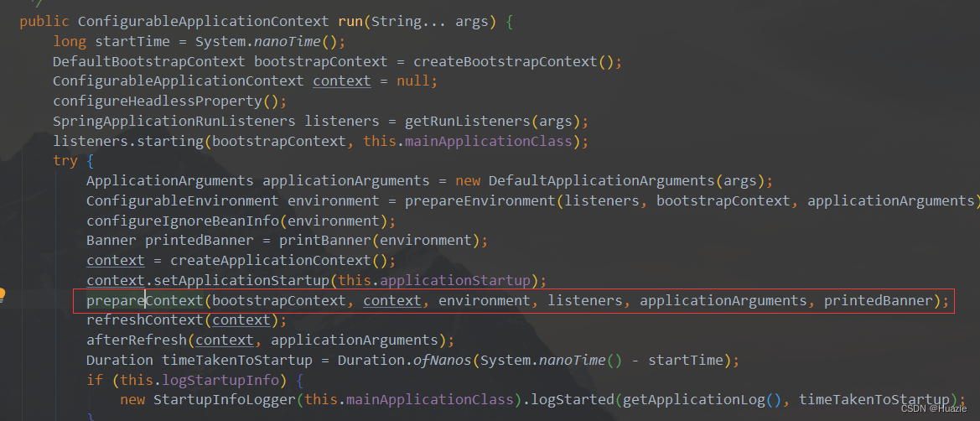
Task: Click the run method name in the signature
Action: click(x=350, y=22)
